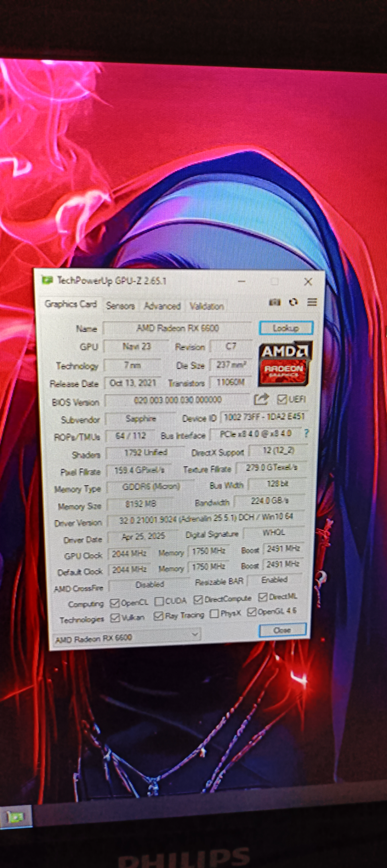Click the GPU field showing Navi 23
This screenshot has height=868, width=387.
(137, 346)
